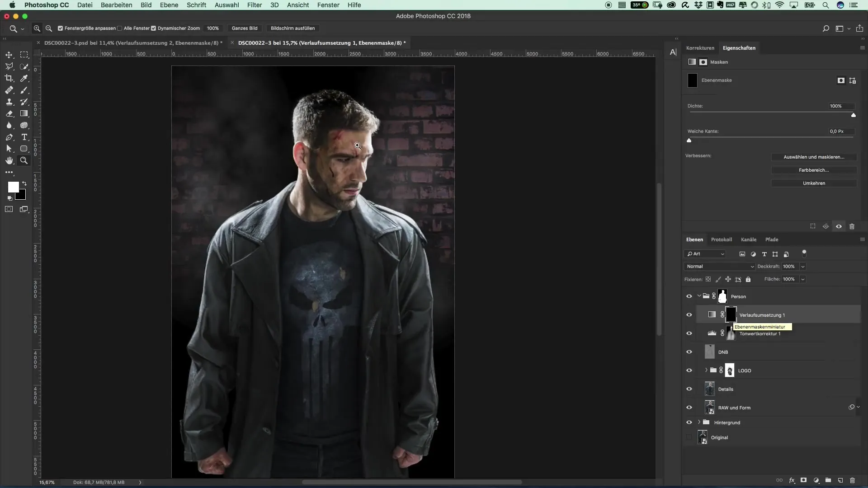Open the Layers panel menu
Image resolution: width=868 pixels, height=488 pixels.
(862, 239)
